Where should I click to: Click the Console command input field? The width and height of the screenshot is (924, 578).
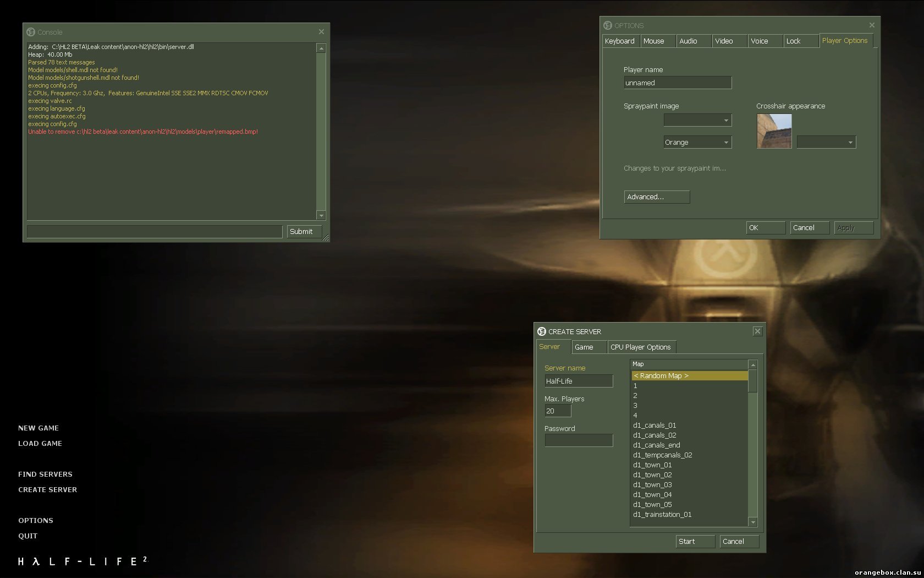coord(155,232)
